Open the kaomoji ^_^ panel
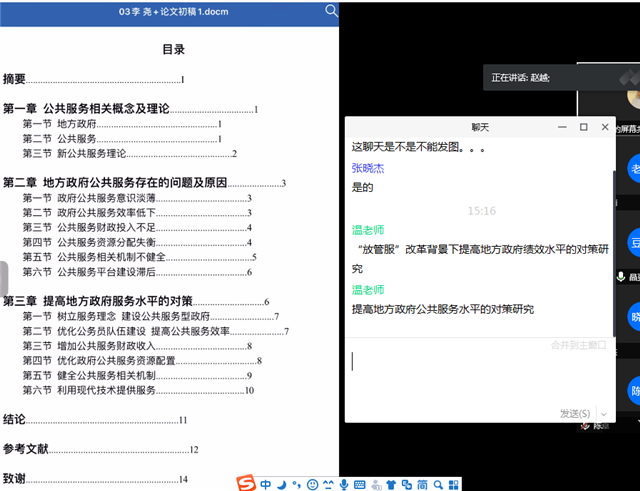 [x=328, y=484]
